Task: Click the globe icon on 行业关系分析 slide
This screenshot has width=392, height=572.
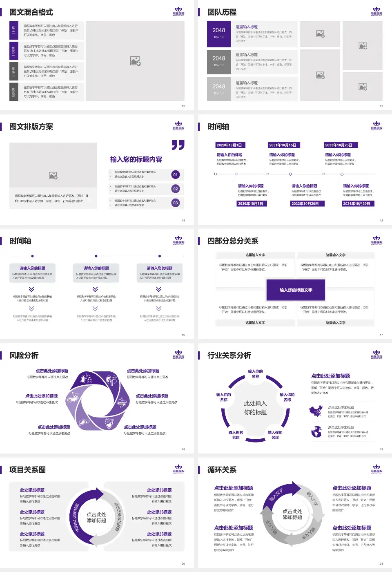Action: 316,431
